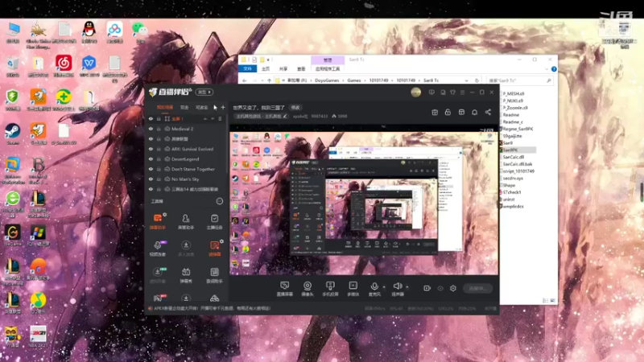Toggle lock on the Medieval 2 source

pos(159,129)
